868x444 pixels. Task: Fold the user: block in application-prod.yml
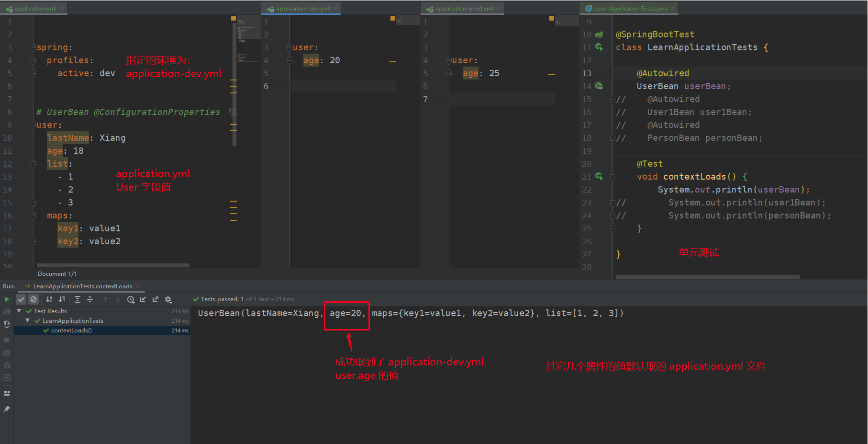coord(449,60)
